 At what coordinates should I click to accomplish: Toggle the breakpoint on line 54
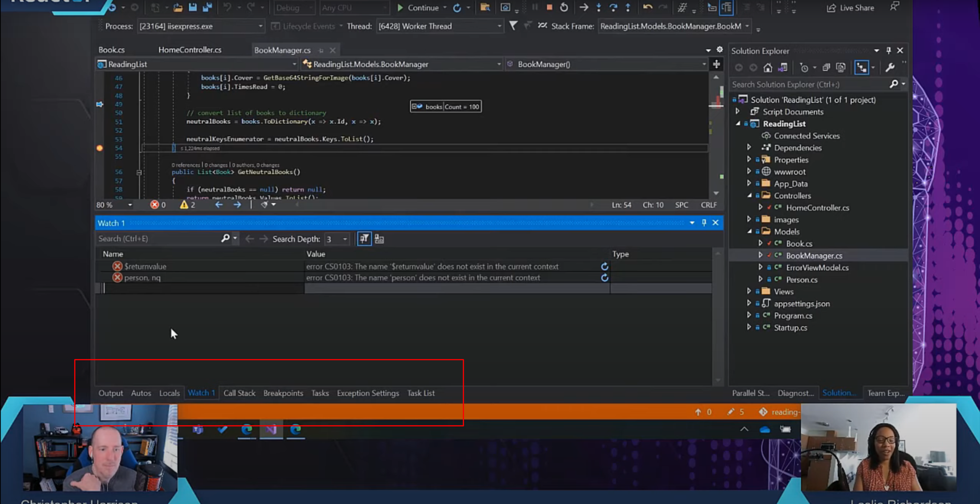(x=100, y=148)
